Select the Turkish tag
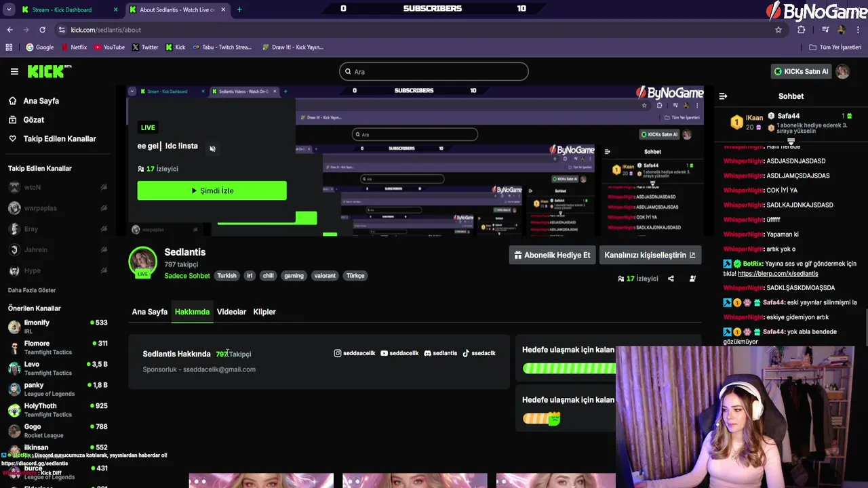Image resolution: width=868 pixels, height=488 pixels. pos(226,276)
